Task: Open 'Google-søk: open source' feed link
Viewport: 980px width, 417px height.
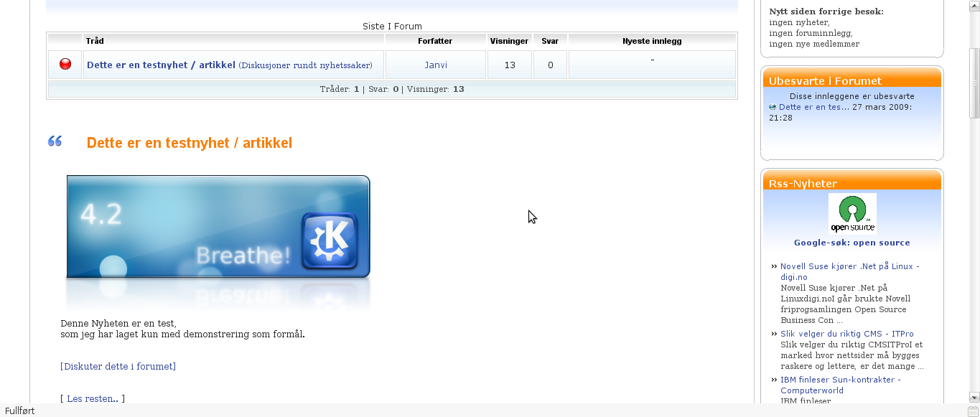Action: (x=852, y=243)
